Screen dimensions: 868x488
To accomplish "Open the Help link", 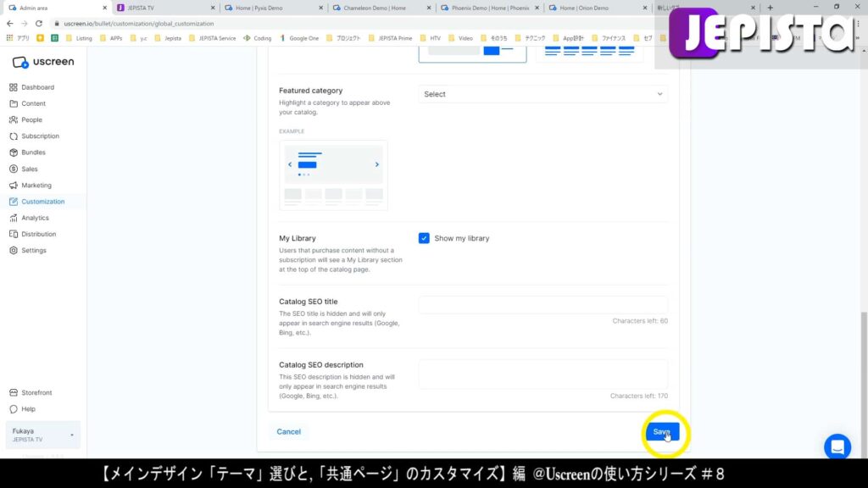I will pyautogui.click(x=28, y=409).
